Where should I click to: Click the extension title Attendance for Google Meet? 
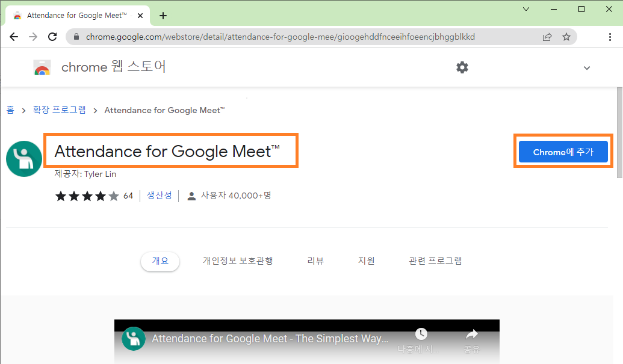(167, 151)
